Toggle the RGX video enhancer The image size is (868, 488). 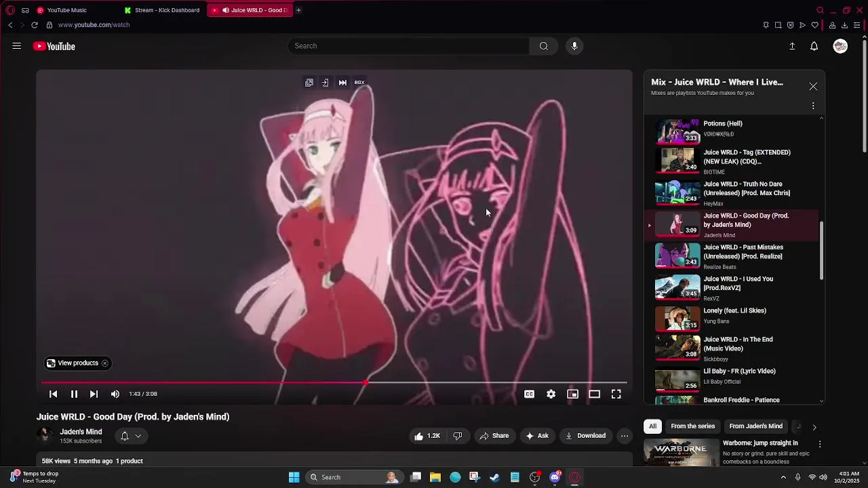point(359,83)
